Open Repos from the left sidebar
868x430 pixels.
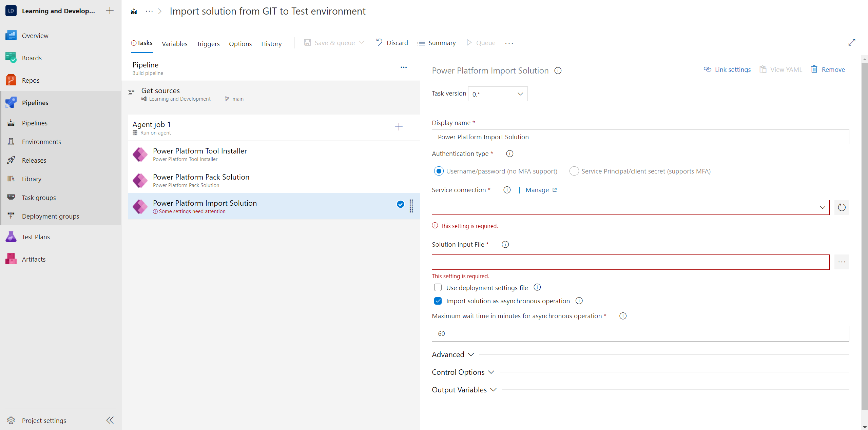point(31,80)
